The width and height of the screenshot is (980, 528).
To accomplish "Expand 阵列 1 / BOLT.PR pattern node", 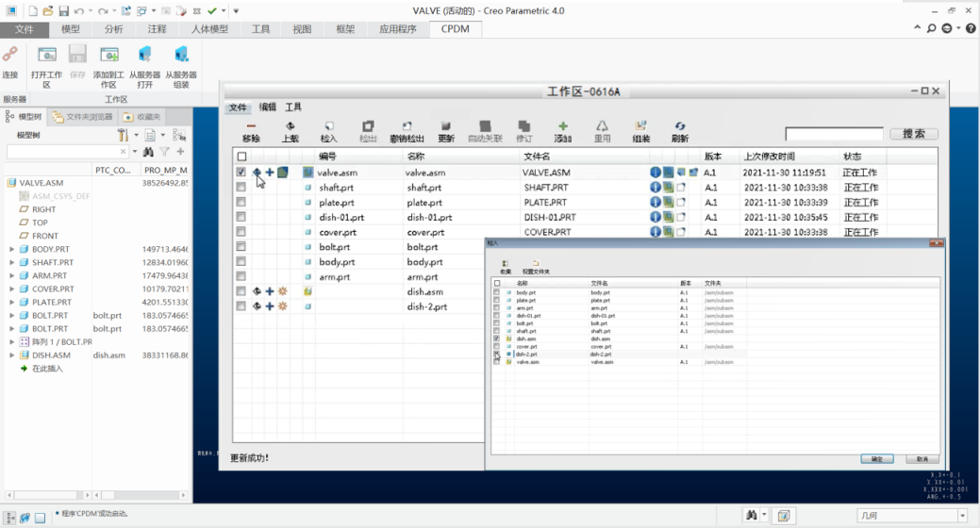I will pyautogui.click(x=12, y=342).
